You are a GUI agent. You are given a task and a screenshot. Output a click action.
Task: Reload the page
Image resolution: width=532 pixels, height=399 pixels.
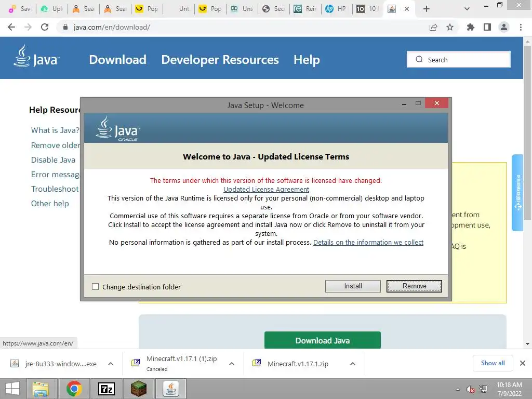tap(45, 27)
